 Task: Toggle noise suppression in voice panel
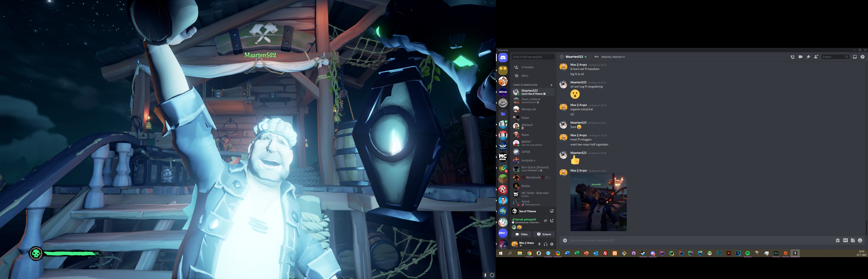pos(545,221)
